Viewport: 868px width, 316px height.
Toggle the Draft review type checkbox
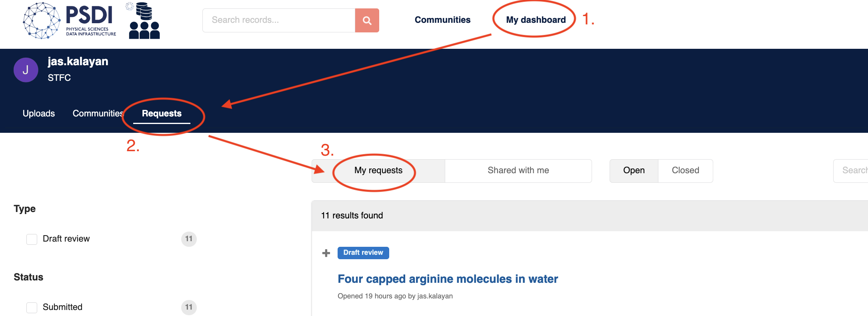(32, 239)
